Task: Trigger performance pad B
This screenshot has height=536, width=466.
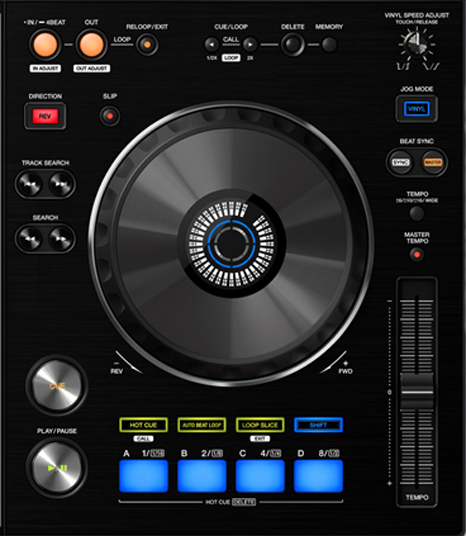Action: coord(202,476)
